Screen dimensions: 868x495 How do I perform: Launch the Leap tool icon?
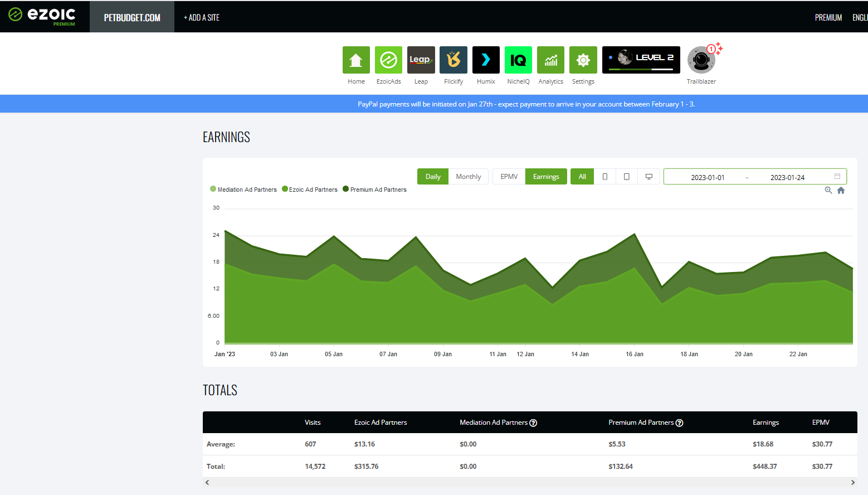[421, 60]
